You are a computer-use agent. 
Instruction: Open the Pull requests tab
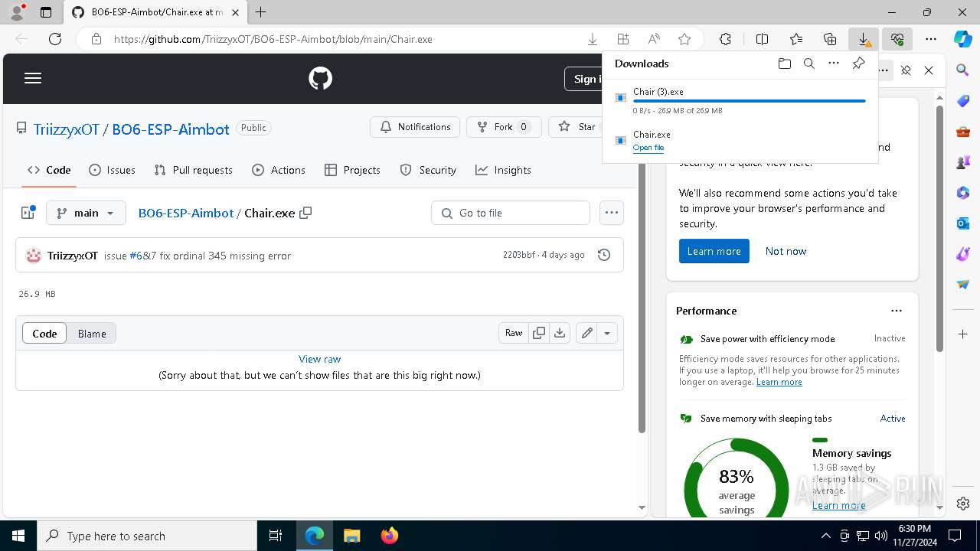[x=193, y=170]
